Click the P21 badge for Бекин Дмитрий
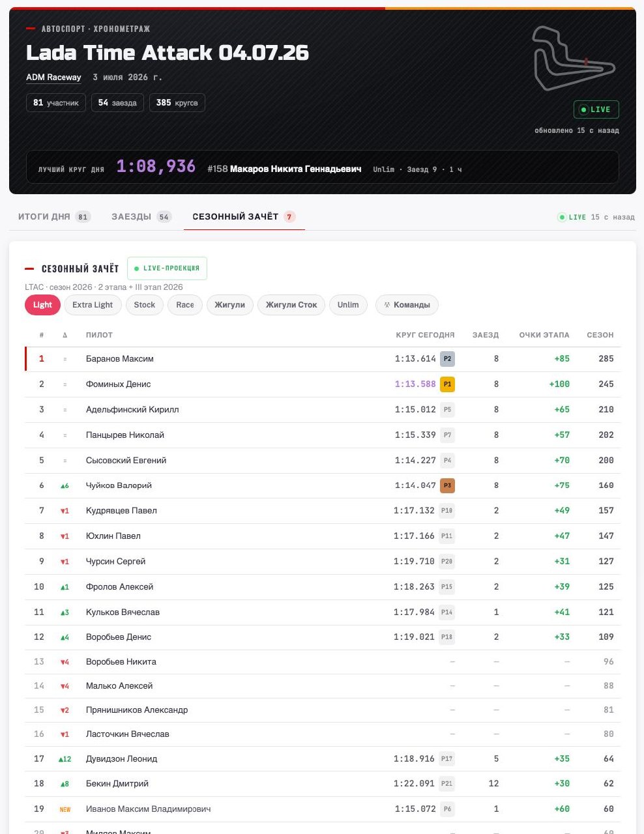Image resolution: width=644 pixels, height=834 pixels. pyautogui.click(x=446, y=784)
